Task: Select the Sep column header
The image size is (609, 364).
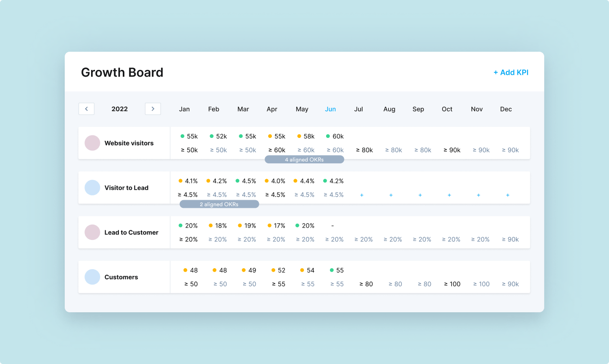Action: coord(418,109)
